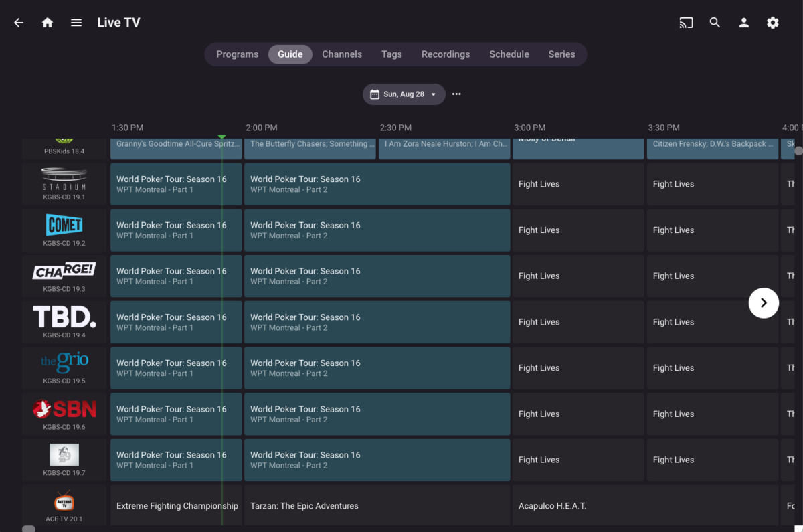803x532 pixels.
Task: Select the TBD channel logo
Action: coord(64,317)
